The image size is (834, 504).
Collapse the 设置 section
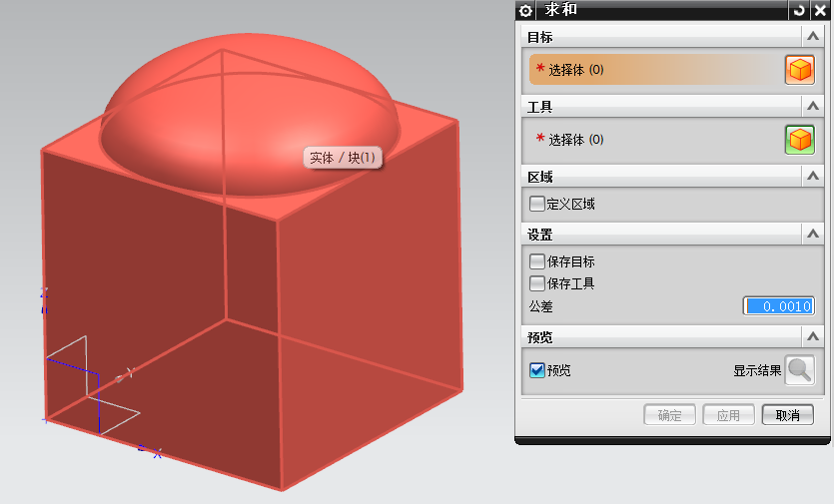813,234
